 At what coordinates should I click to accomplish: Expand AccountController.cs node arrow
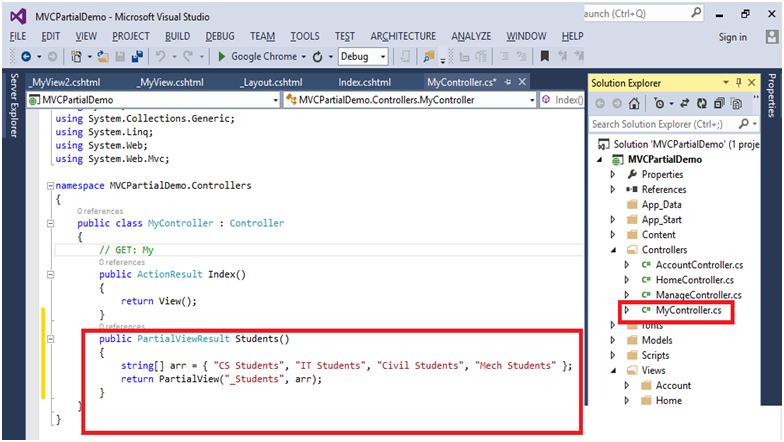tap(626, 265)
